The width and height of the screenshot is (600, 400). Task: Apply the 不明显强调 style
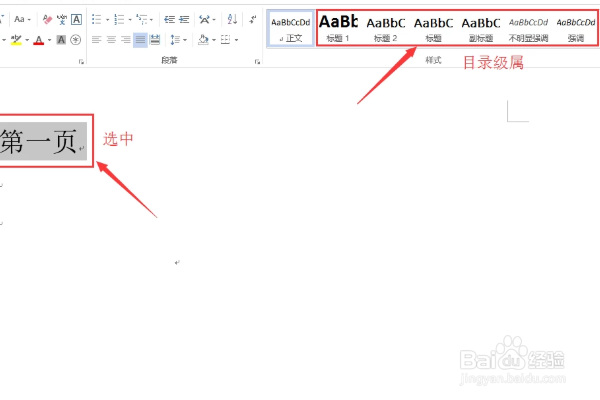(528, 29)
